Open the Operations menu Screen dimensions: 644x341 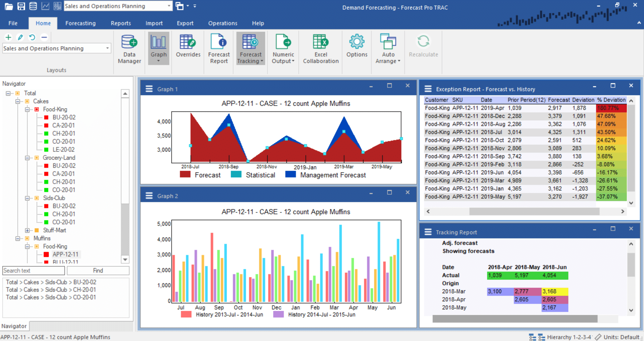[x=222, y=23]
